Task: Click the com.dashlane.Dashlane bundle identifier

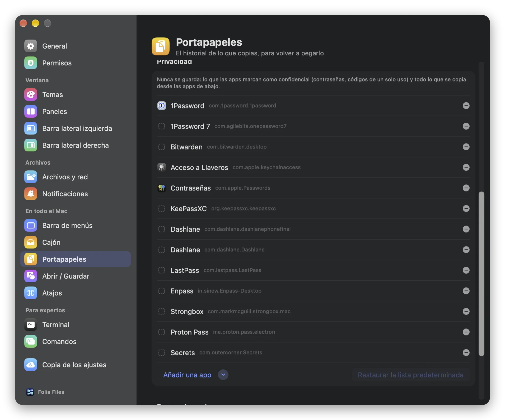Action: [x=235, y=250]
